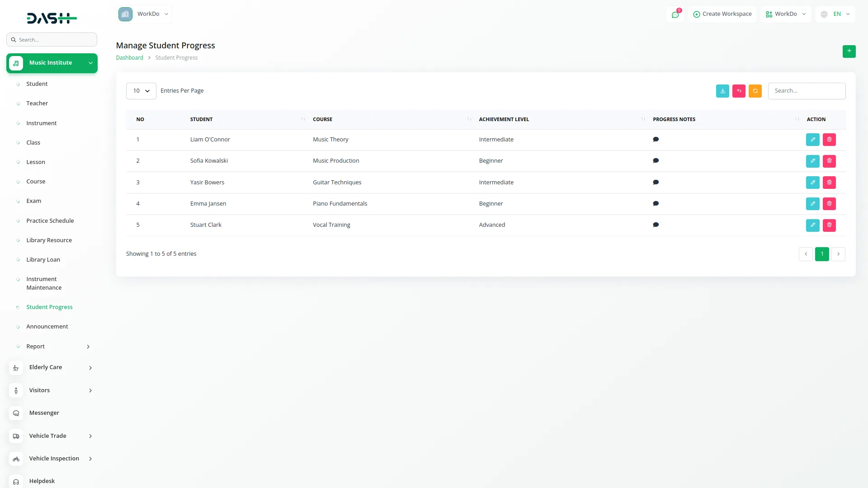Expand the EN language dropdown
Viewport: 868px width, 488px height.
835,14
